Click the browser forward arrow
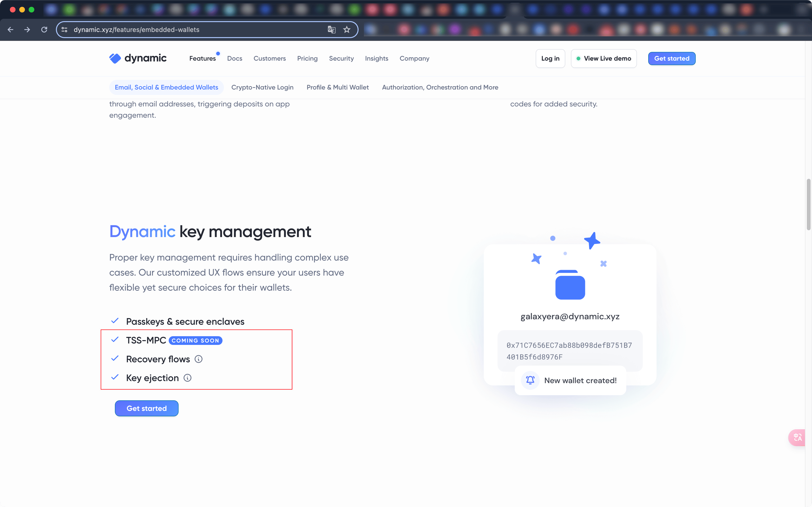The image size is (812, 507). point(27,30)
